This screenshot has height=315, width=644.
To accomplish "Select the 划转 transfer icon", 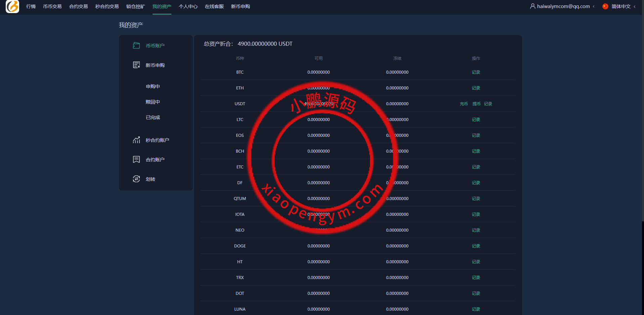I will coord(136,179).
